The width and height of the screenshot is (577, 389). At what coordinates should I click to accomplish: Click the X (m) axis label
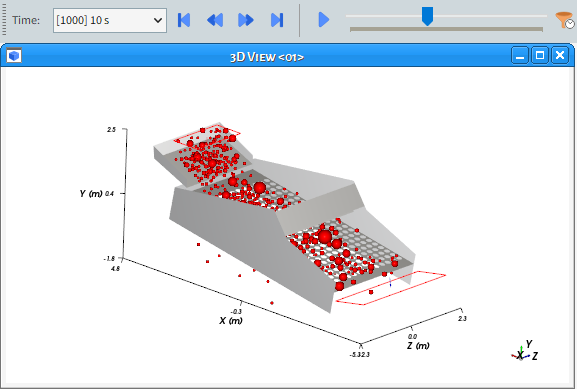[x=231, y=321]
